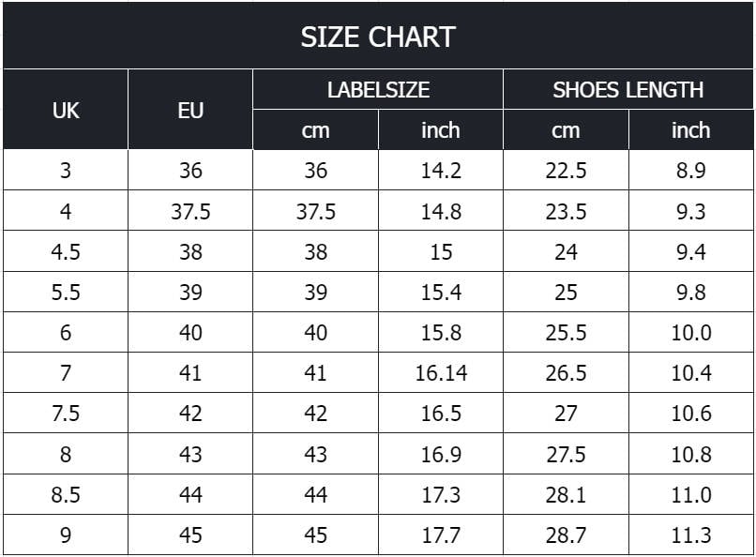
Task: Click the 10.0 inch shoe length cell
Action: pyautogui.click(x=691, y=333)
